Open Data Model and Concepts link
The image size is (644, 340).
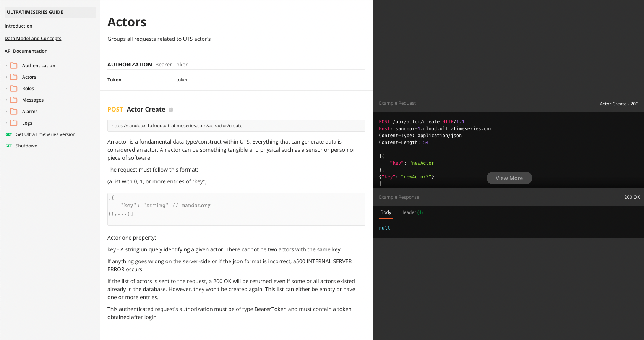pos(33,39)
